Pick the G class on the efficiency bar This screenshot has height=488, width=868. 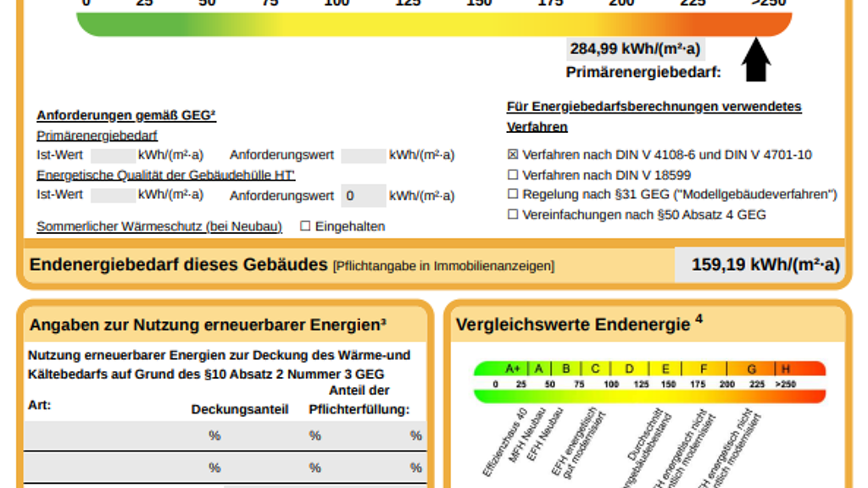pyautogui.click(x=751, y=369)
